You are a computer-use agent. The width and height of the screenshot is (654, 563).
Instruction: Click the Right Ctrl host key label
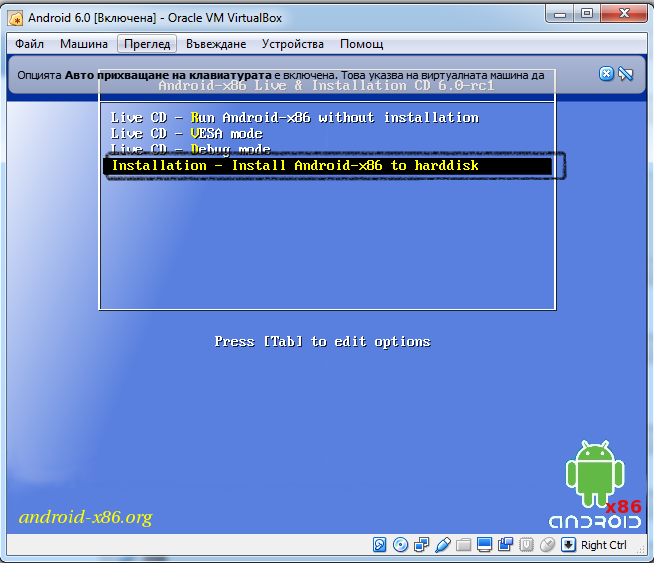click(x=604, y=545)
